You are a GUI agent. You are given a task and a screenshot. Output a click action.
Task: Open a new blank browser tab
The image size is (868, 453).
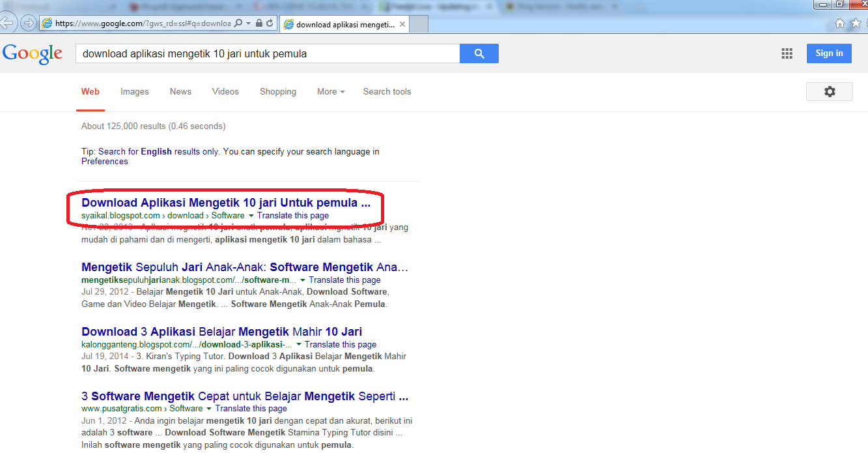(x=419, y=25)
